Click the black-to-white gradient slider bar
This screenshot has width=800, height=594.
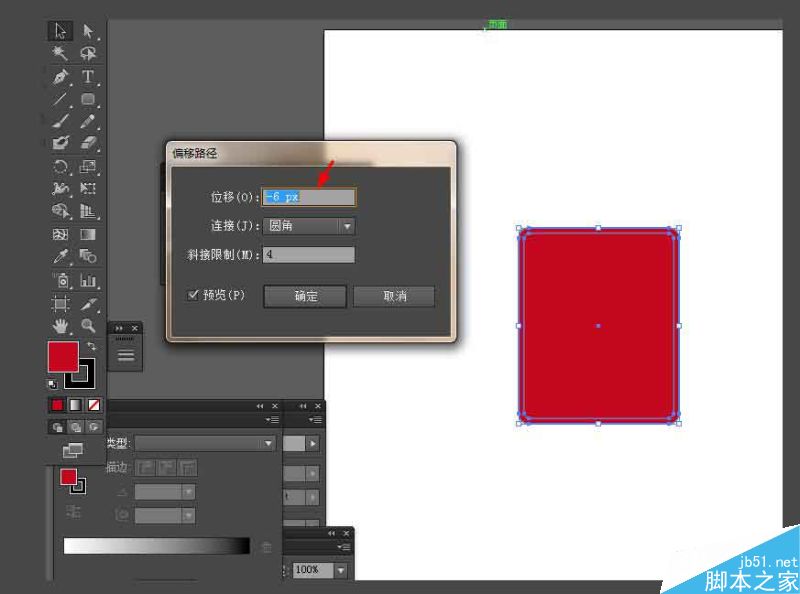157,546
